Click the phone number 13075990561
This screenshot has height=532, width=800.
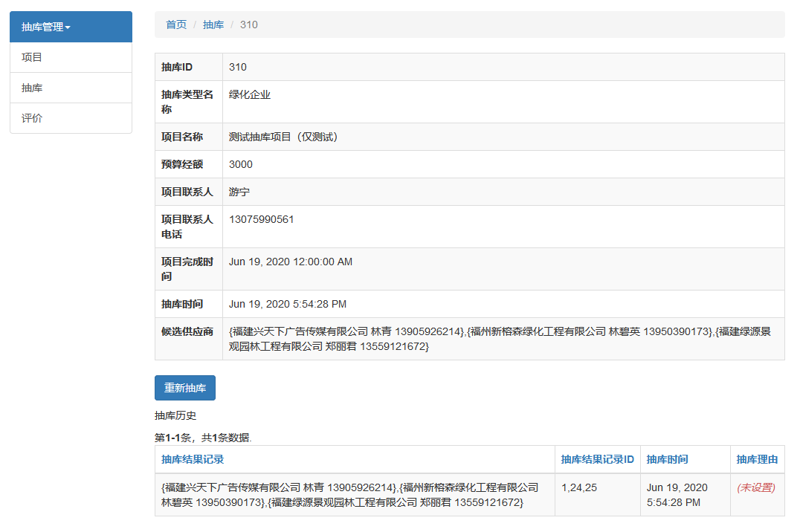click(261, 219)
